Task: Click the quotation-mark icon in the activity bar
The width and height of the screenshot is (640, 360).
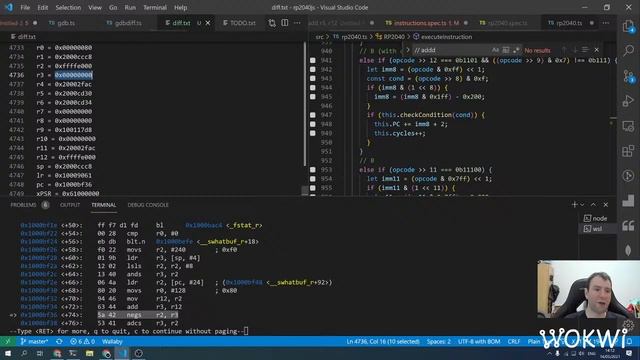Action: pos(629,225)
